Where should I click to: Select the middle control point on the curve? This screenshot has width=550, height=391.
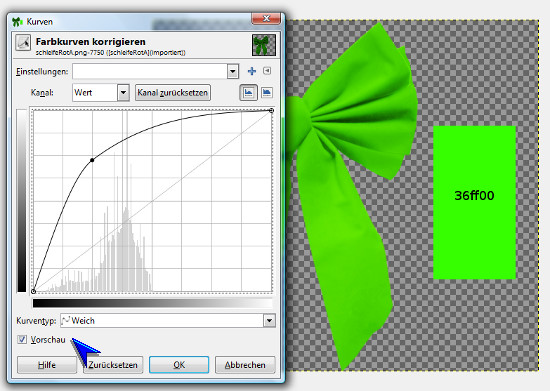click(92, 160)
